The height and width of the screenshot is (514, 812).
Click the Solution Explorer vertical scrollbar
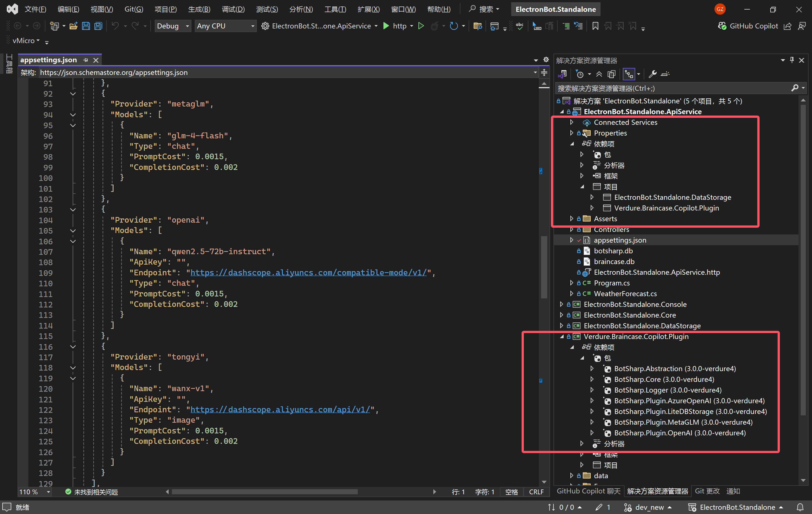pos(803,260)
